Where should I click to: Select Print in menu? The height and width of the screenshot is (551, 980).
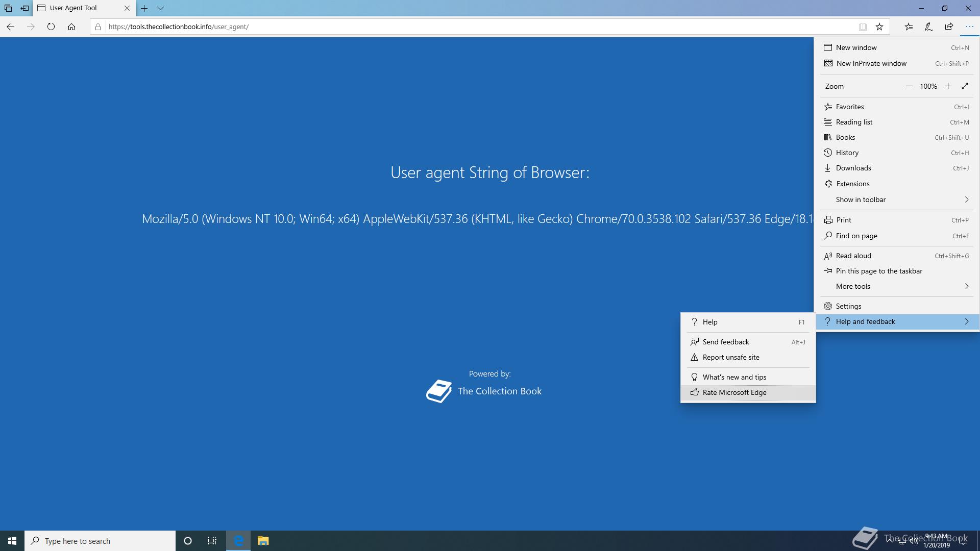point(897,220)
